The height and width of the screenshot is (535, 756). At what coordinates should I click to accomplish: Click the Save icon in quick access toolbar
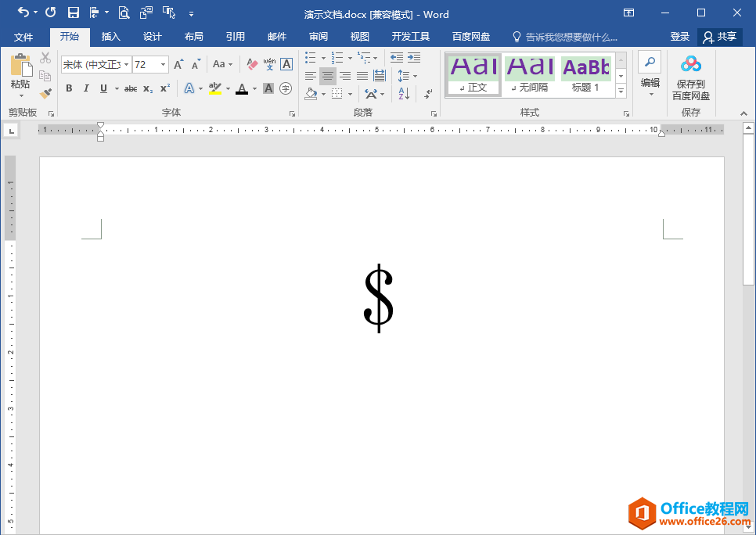[x=74, y=13]
